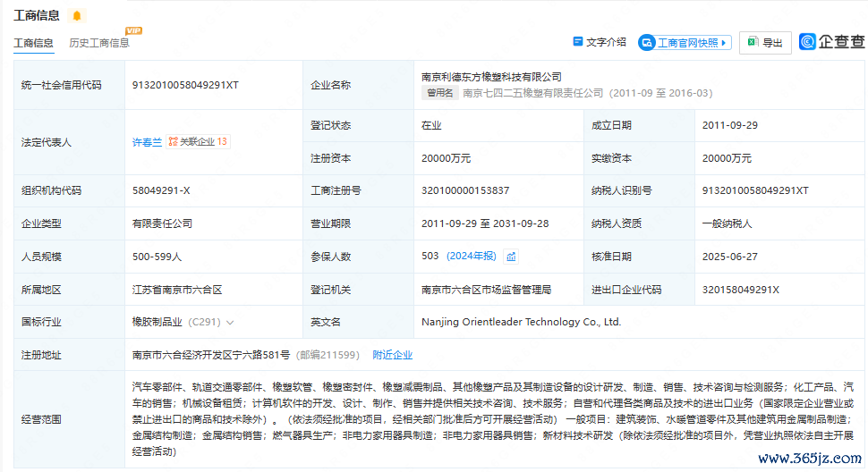Click the 进出口企业代码 label
The image size is (868, 472).
[x=626, y=290]
